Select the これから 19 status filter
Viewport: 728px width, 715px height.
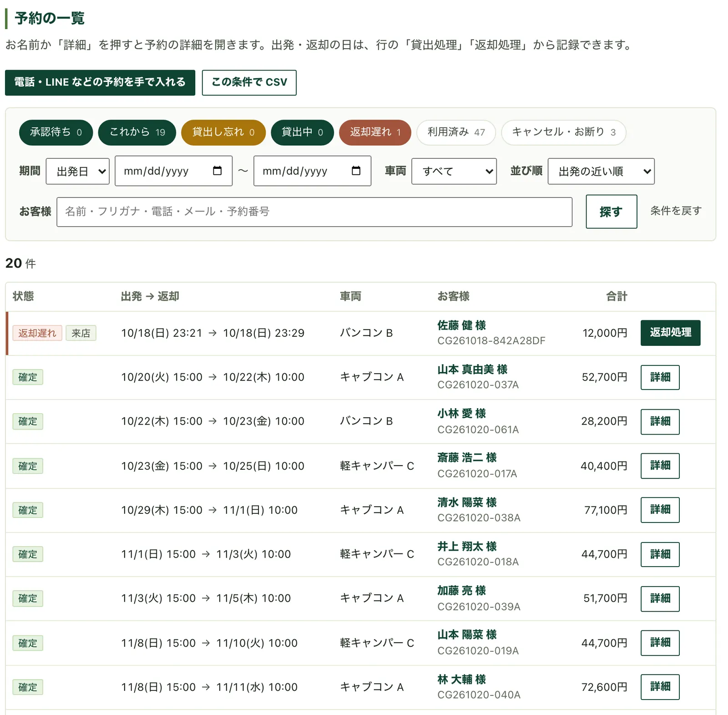(x=137, y=132)
